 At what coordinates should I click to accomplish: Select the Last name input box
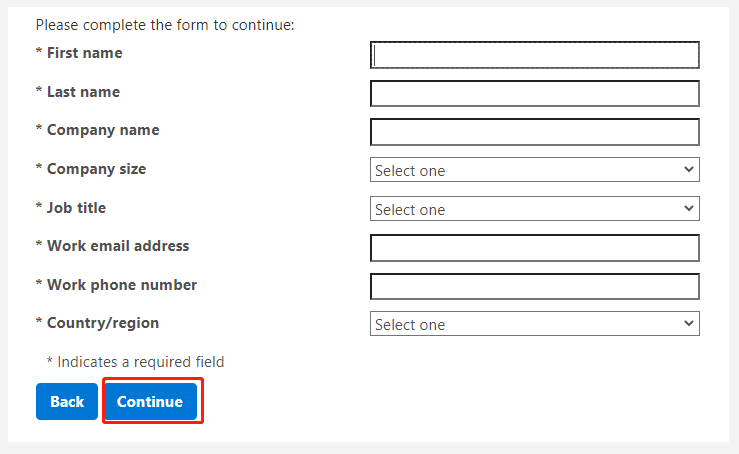coord(534,93)
